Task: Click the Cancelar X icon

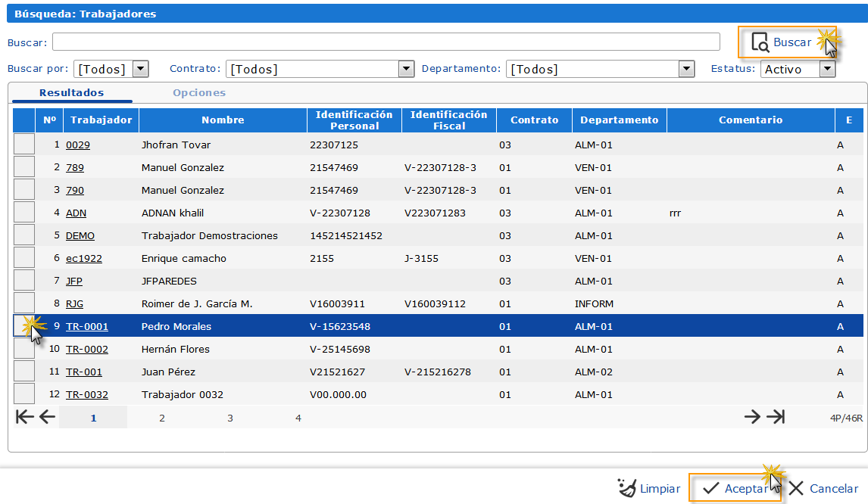Action: [x=797, y=489]
